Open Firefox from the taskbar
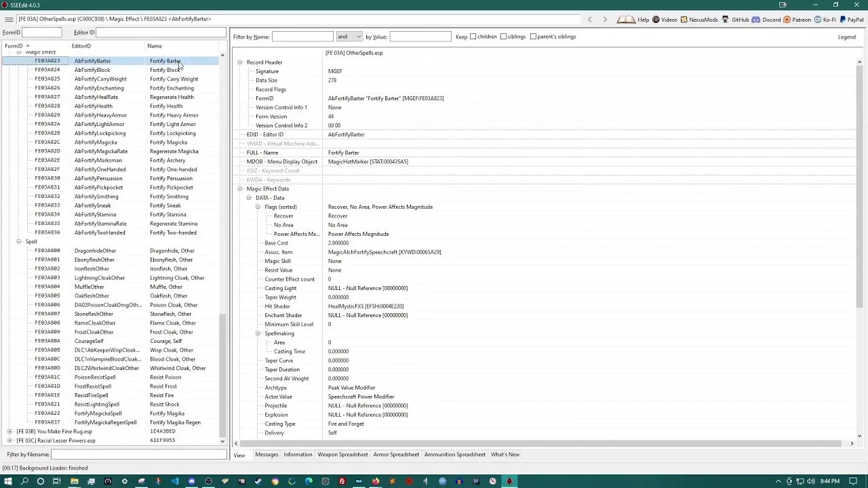The height and width of the screenshot is (488, 868). [376, 481]
